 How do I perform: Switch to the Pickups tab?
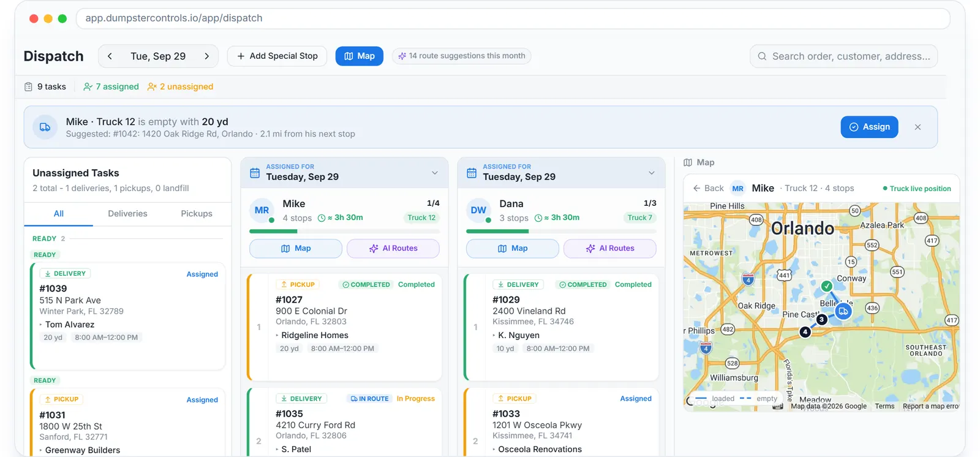click(197, 214)
